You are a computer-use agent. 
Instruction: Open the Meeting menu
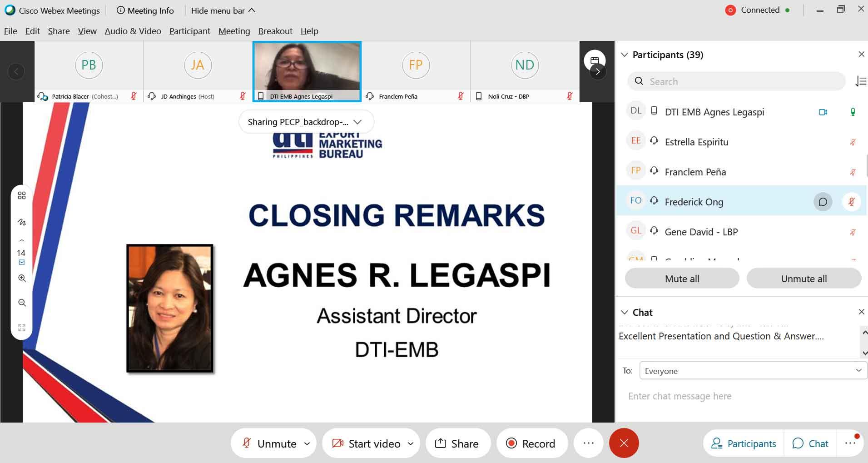click(x=234, y=31)
